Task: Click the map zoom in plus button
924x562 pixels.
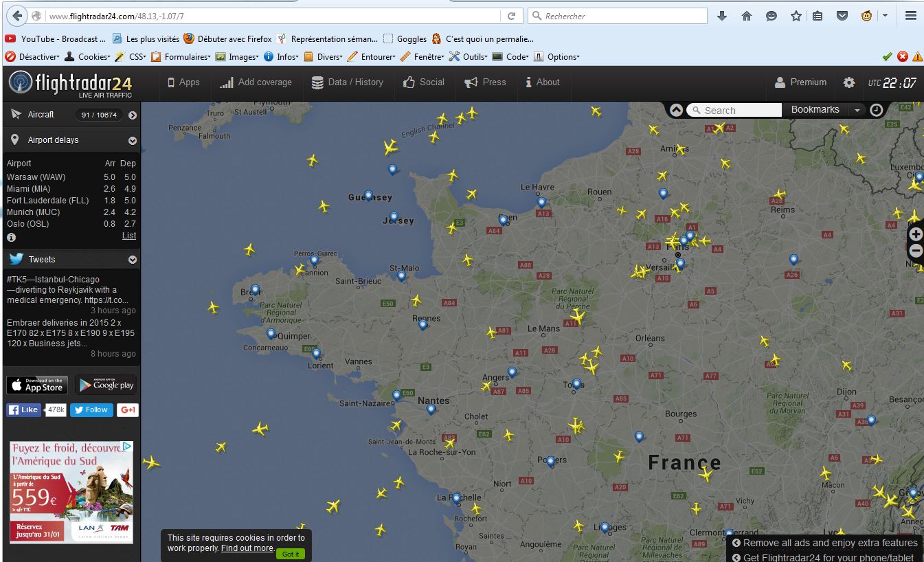Action: click(x=916, y=234)
